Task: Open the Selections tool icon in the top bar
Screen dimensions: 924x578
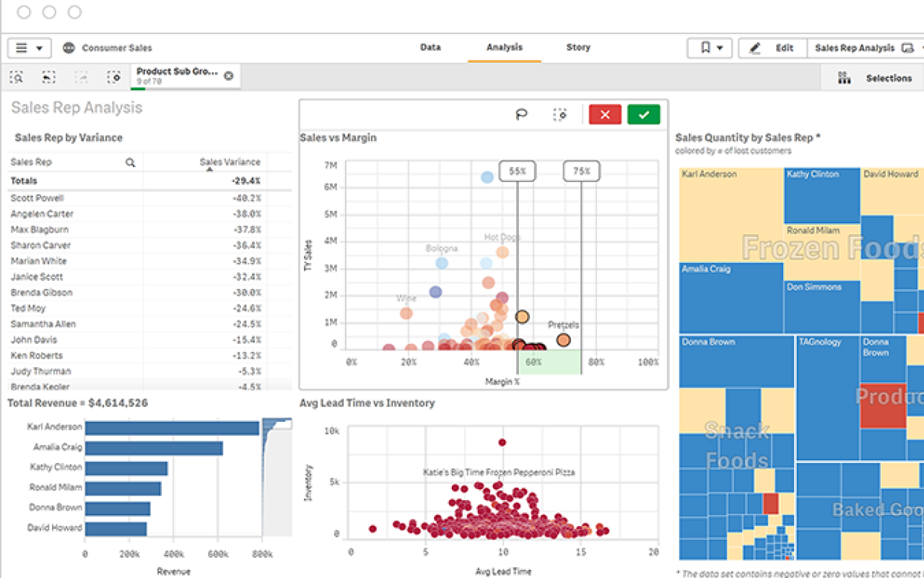Action: tap(844, 77)
